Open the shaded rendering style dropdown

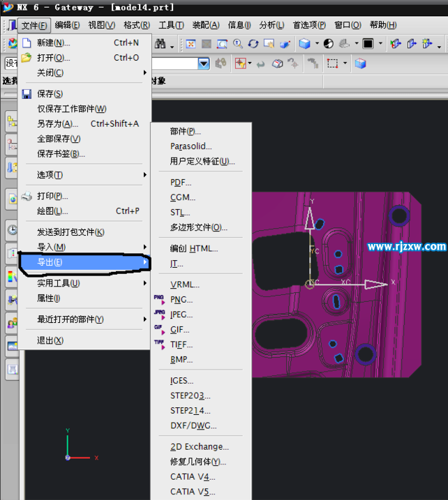[x=318, y=44]
